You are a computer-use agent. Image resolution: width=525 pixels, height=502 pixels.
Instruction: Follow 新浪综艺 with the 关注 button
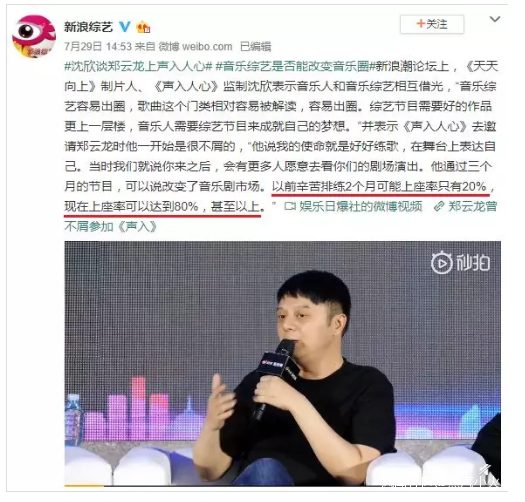(432, 24)
